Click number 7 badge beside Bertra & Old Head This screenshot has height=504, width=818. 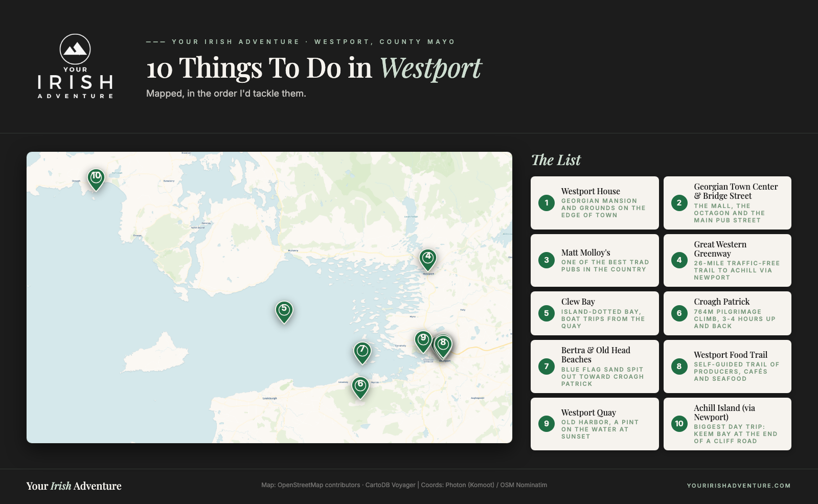click(547, 366)
